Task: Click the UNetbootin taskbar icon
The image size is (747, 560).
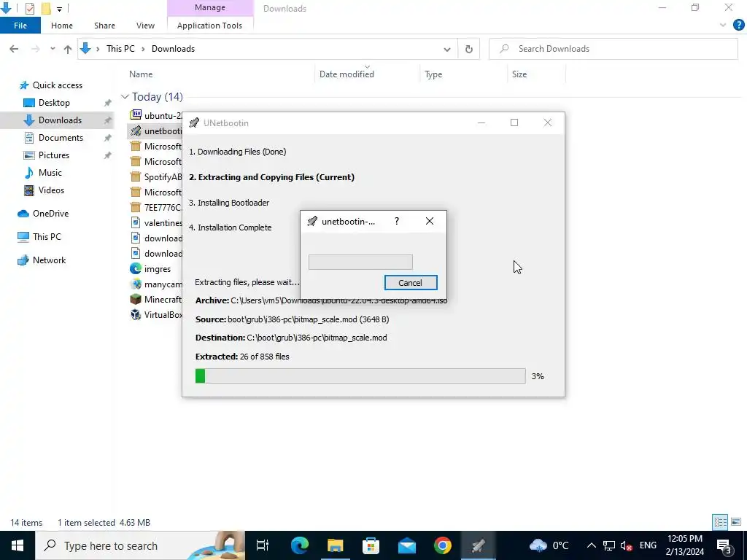Action: pos(479,545)
